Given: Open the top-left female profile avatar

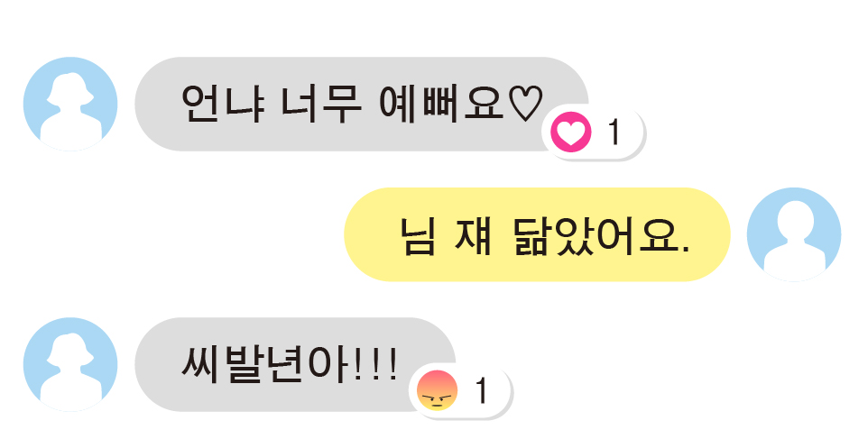Looking at the screenshot, I should [70, 104].
